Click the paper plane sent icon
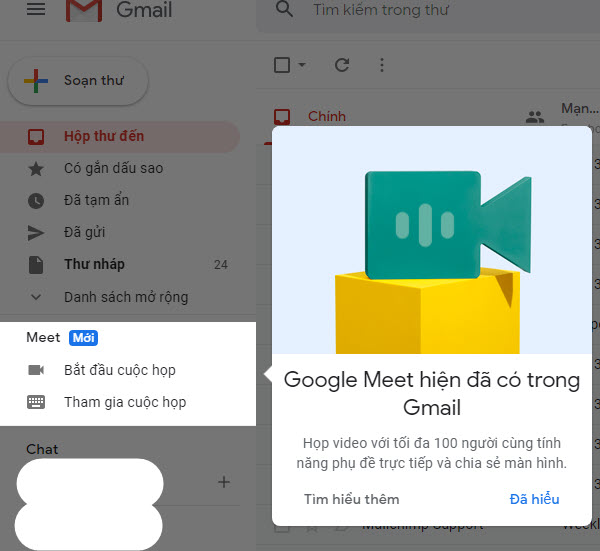 36,233
